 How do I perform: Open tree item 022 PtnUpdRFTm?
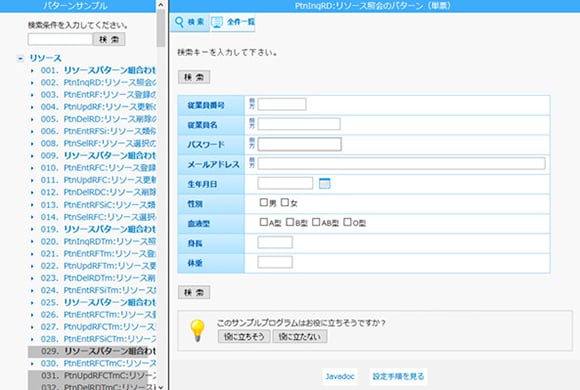point(98,266)
